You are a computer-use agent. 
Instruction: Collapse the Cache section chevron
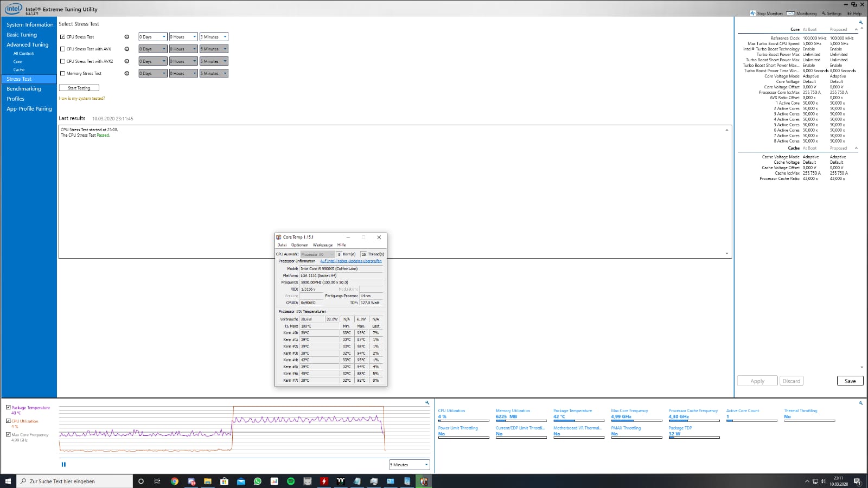click(857, 148)
